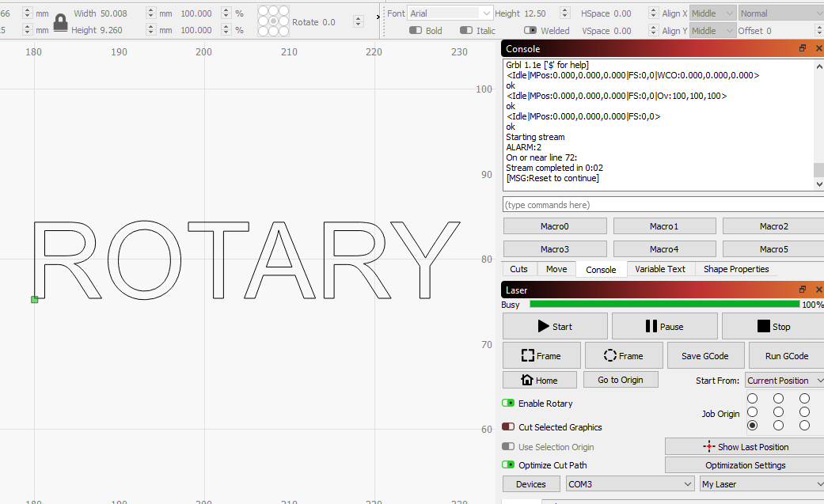Image resolution: width=824 pixels, height=504 pixels.
Task: Switch to the Cuts tab
Action: point(518,269)
